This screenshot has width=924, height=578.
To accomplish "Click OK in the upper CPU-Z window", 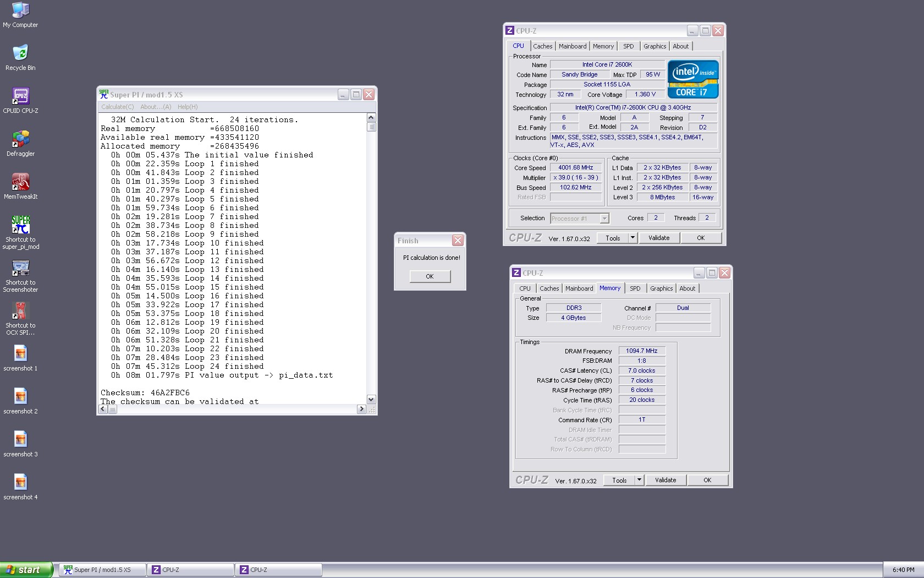I will coord(701,238).
